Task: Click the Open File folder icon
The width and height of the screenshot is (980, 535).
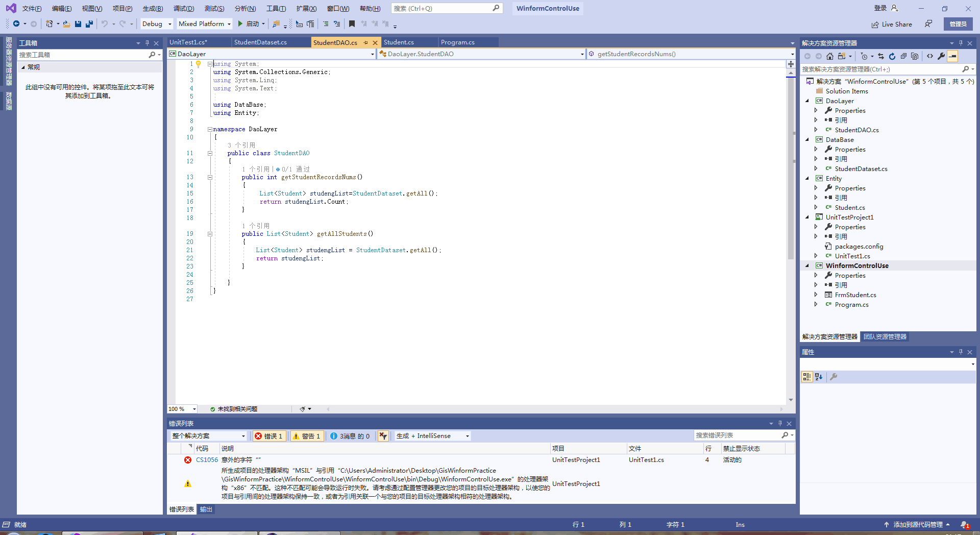Action: [x=66, y=23]
